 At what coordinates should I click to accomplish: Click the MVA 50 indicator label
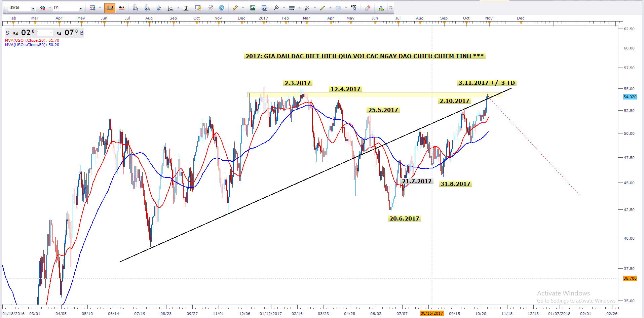32,45
